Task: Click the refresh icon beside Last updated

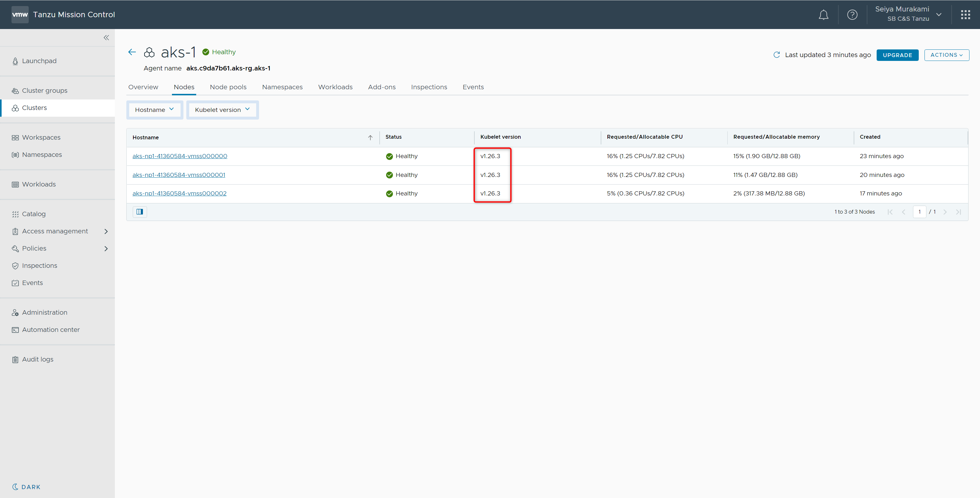Action: click(776, 55)
